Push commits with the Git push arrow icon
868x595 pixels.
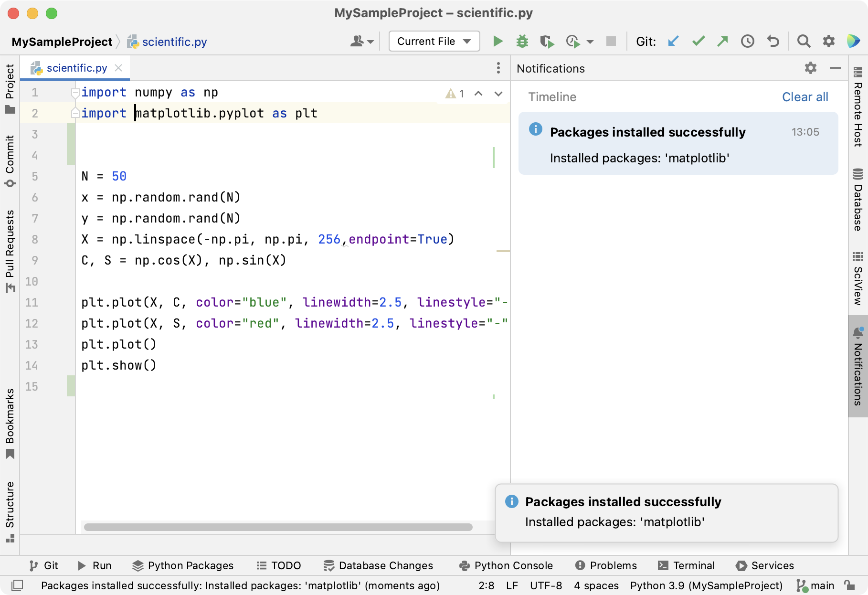point(722,41)
